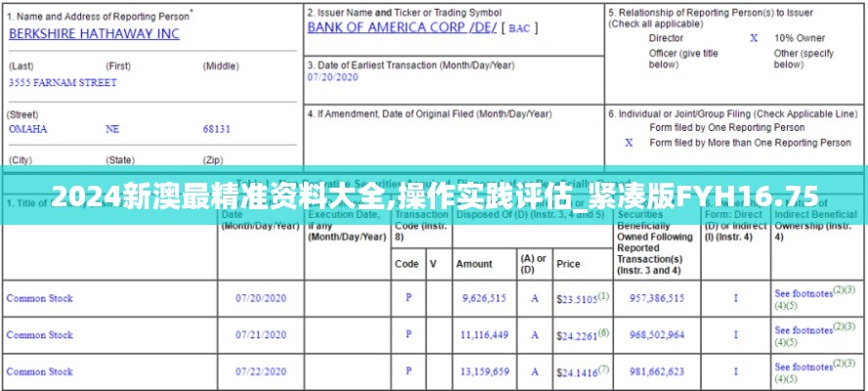This screenshot has height=391, width=868.
Task: Click the (A) or (D) column header
Action: (534, 264)
